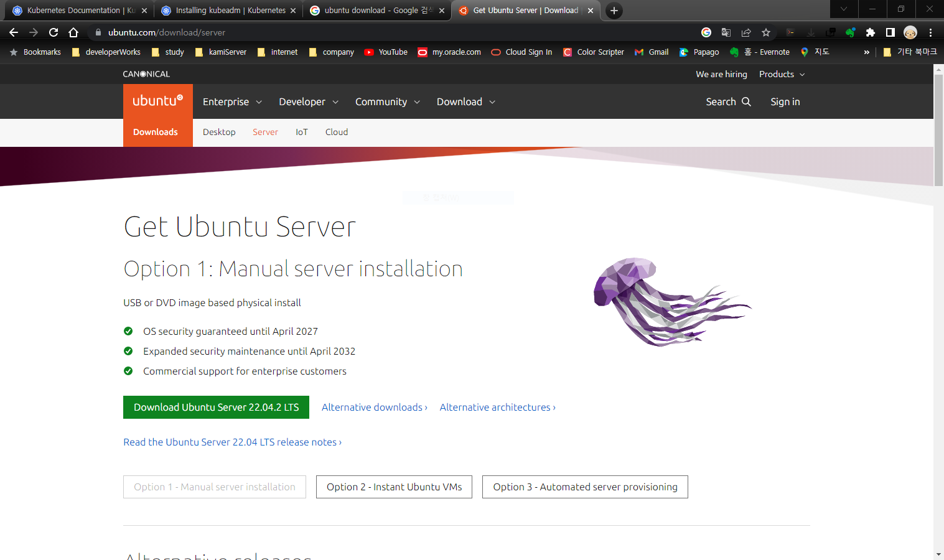Bookmark this tab with the star icon
This screenshot has width=944, height=560.
pyautogui.click(x=766, y=32)
